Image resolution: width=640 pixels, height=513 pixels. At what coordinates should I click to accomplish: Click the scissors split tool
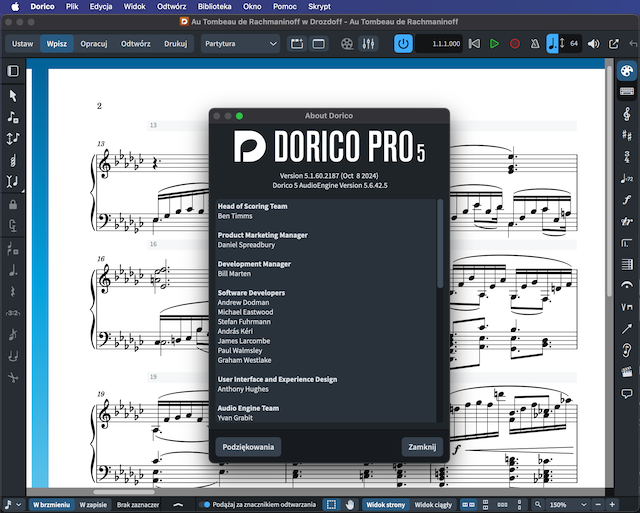[x=13, y=378]
